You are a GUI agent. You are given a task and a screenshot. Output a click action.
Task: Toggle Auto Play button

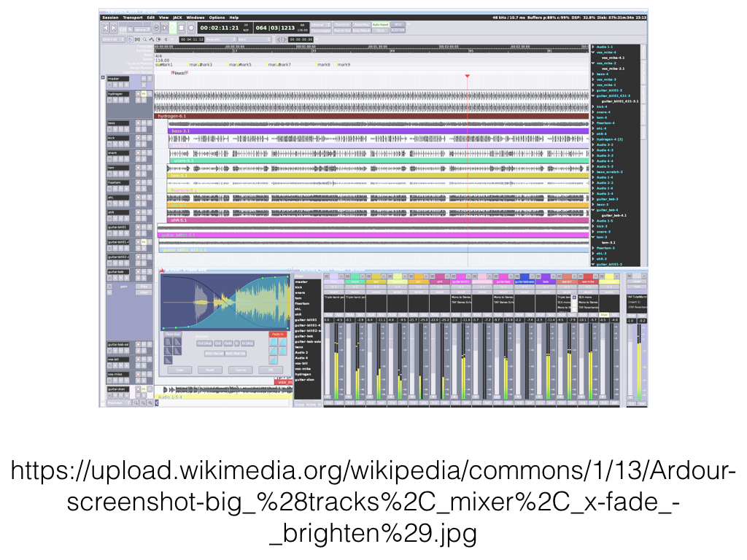click(362, 25)
